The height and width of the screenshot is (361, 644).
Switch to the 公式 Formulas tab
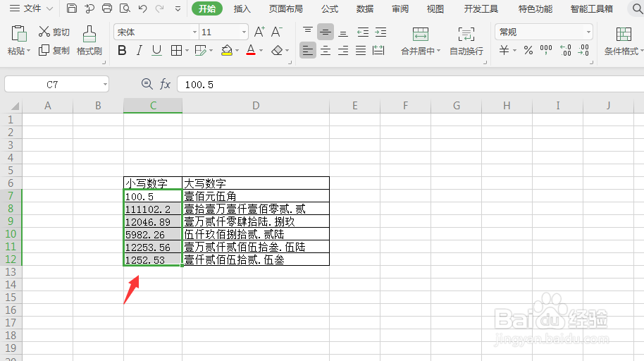329,8
